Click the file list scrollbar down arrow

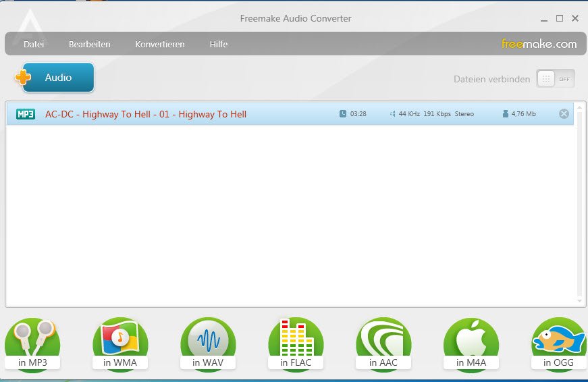click(x=580, y=300)
